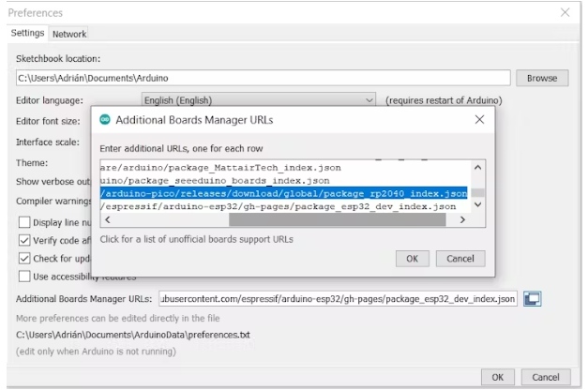The width and height of the screenshot is (588, 390).
Task: Click the down arrow of the URL list scrollbar
Action: 476,204
